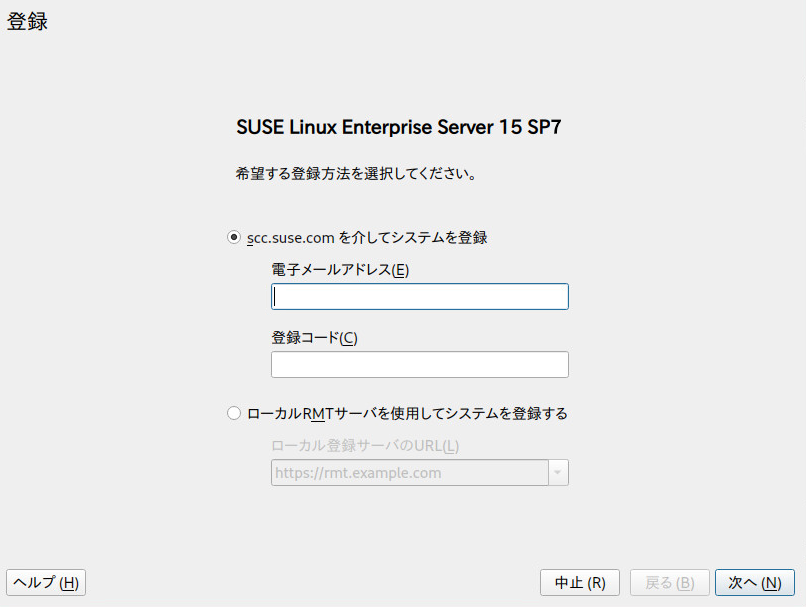
Task: Click the 'scc.suse.com を介してシステムを登録' option label
Action: point(367,237)
